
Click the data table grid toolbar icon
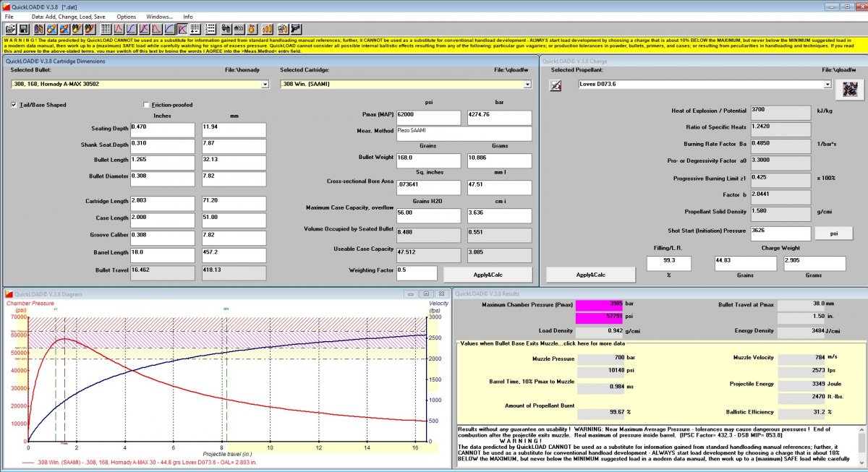106,29
